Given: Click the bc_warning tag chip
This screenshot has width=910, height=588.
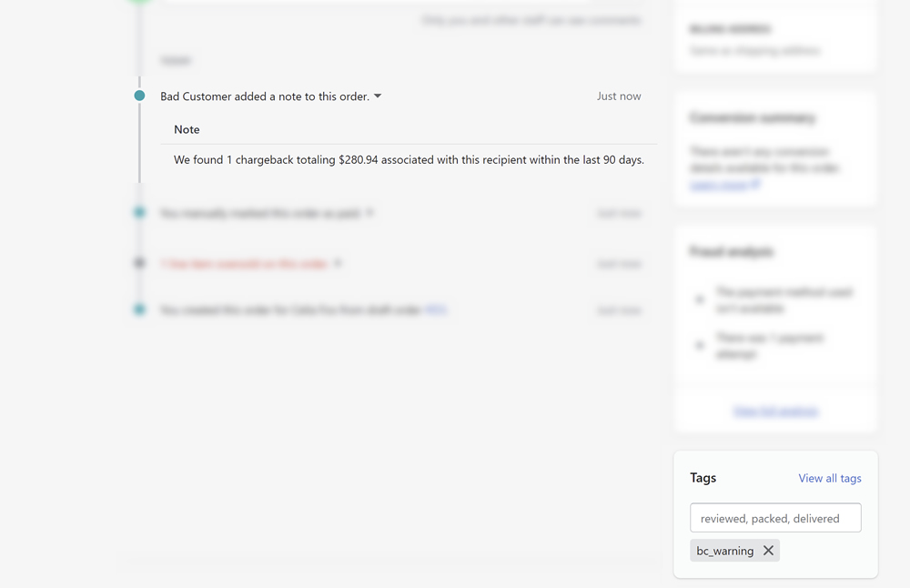Looking at the screenshot, I should 725,551.
